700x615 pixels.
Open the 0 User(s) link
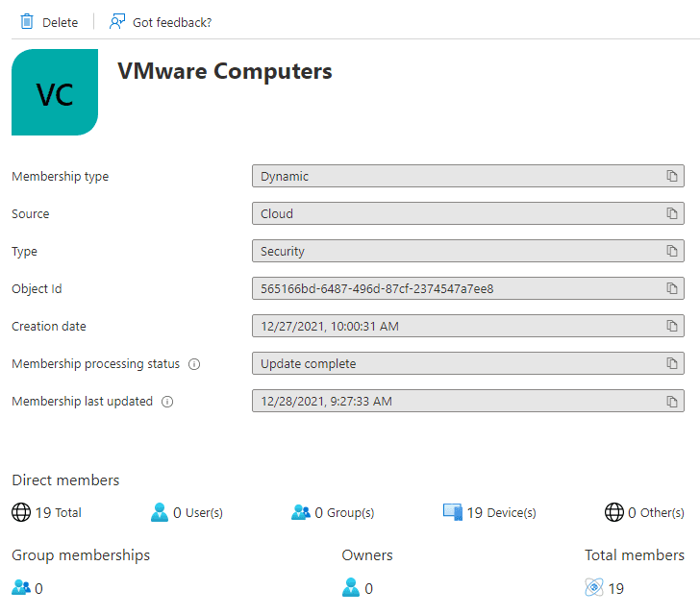pos(198,513)
